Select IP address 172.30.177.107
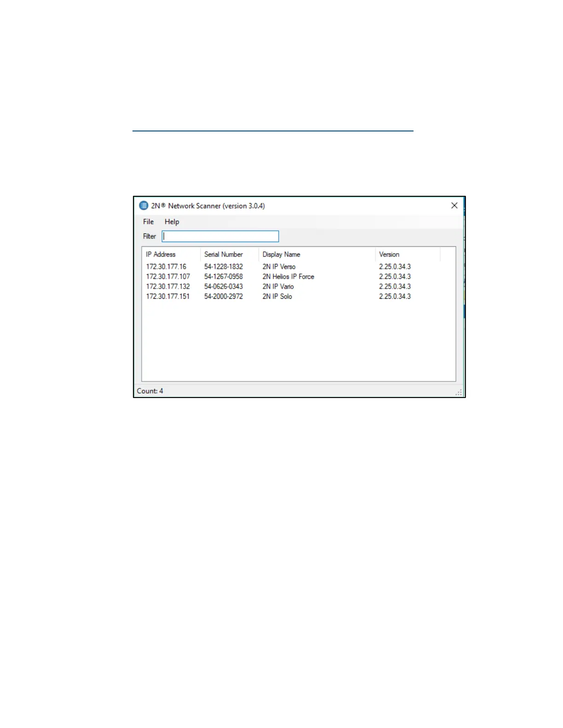 [168, 277]
